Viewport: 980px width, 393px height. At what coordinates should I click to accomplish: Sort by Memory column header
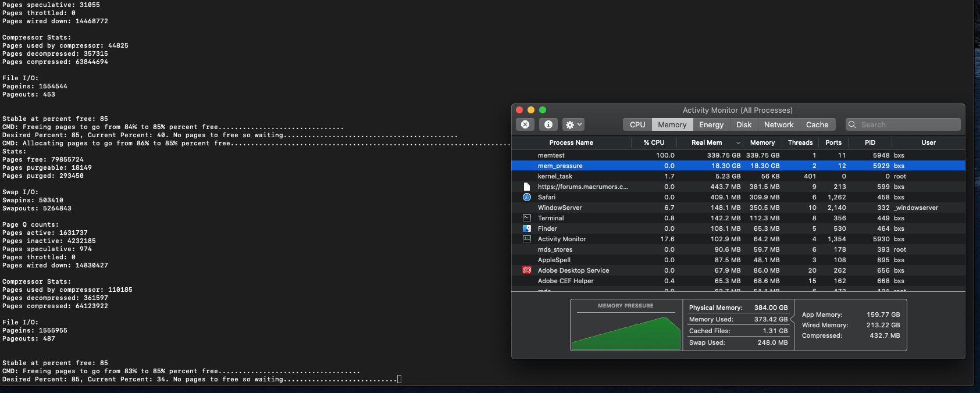point(762,142)
